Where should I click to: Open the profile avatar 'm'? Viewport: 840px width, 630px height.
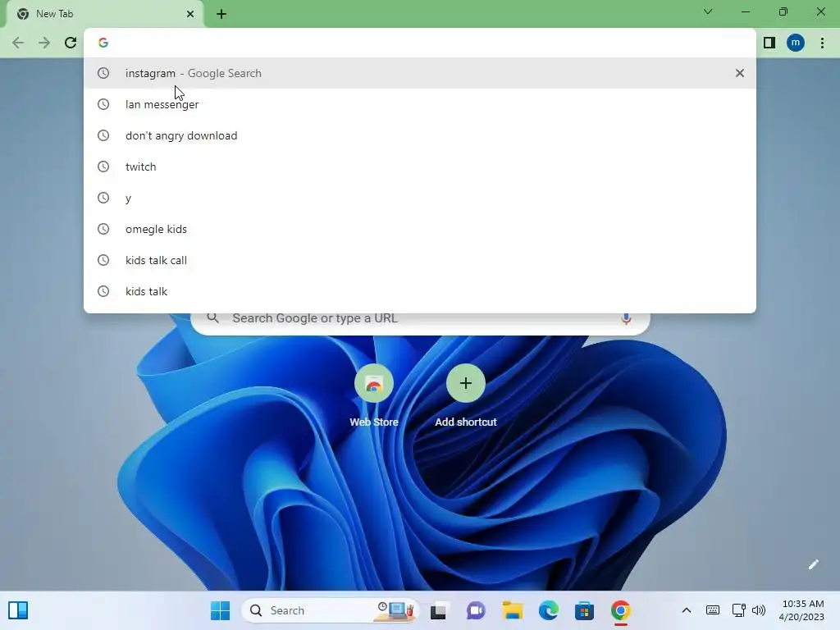[x=796, y=43]
